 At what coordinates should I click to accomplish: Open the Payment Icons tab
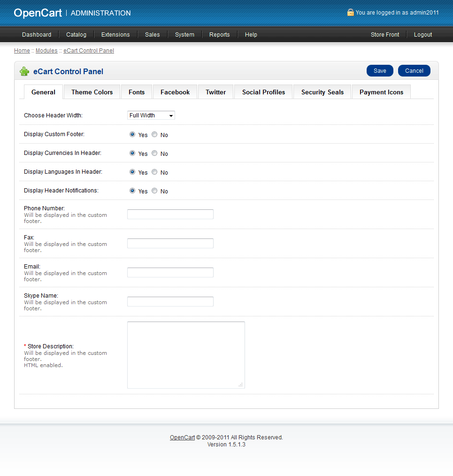381,92
